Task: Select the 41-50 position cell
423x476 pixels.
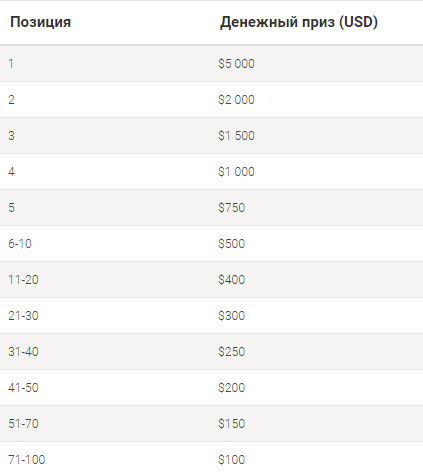Action: coord(23,388)
